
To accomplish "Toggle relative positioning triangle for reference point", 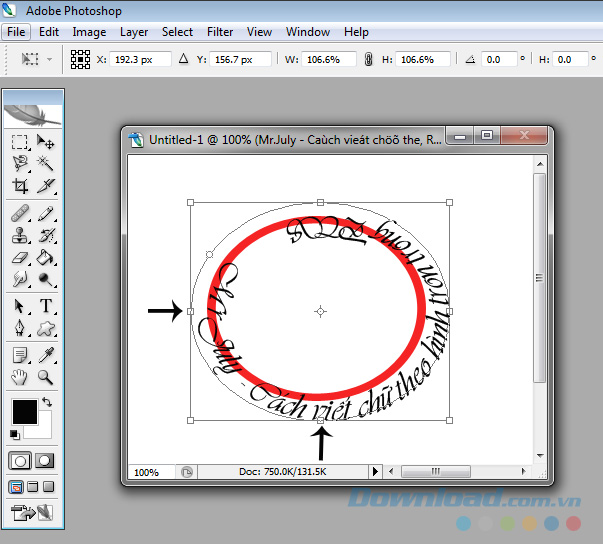I will pos(183,60).
